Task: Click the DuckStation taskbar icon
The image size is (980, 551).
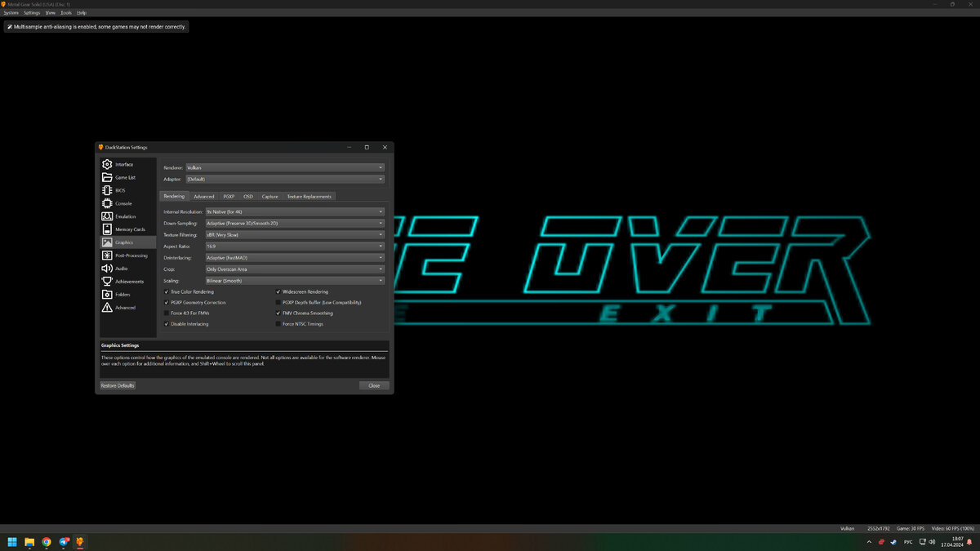Action: 80,541
